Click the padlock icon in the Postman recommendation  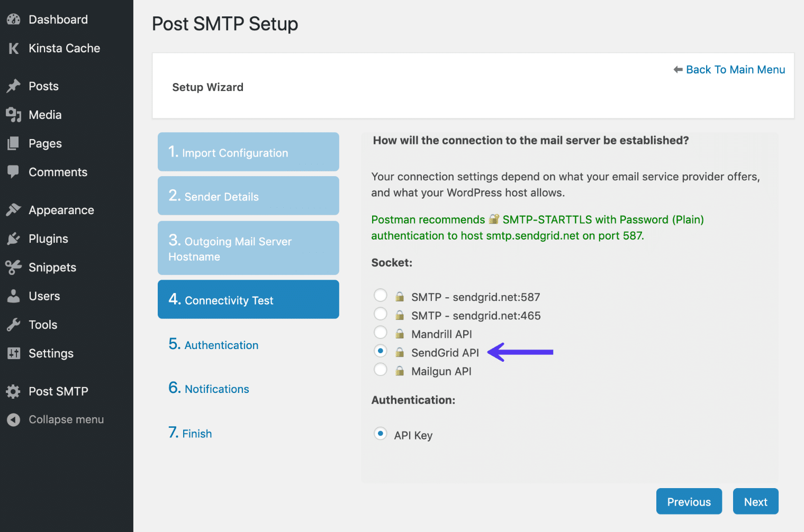494,219
